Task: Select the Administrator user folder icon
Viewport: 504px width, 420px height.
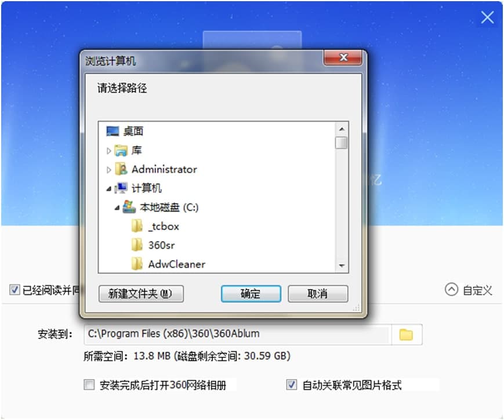Action: coord(121,169)
